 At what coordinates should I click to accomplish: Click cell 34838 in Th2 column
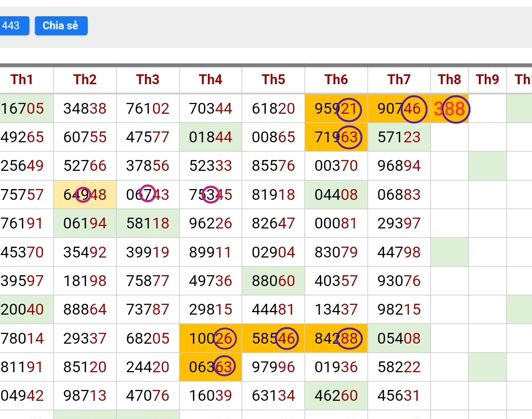pos(85,109)
